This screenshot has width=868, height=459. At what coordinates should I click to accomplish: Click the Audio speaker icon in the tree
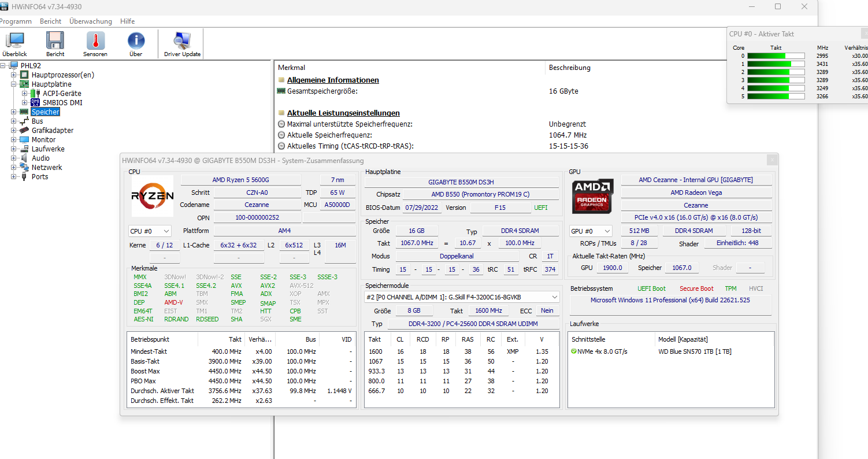[25, 158]
